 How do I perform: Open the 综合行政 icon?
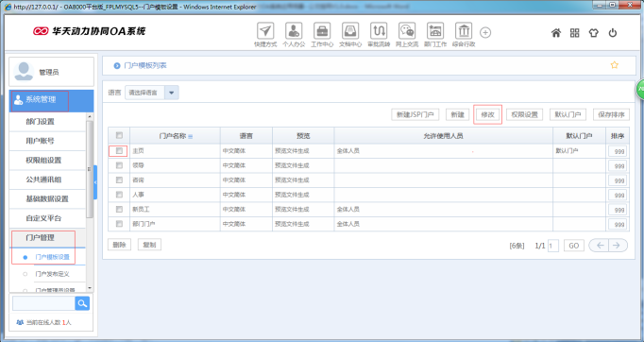[x=464, y=31]
